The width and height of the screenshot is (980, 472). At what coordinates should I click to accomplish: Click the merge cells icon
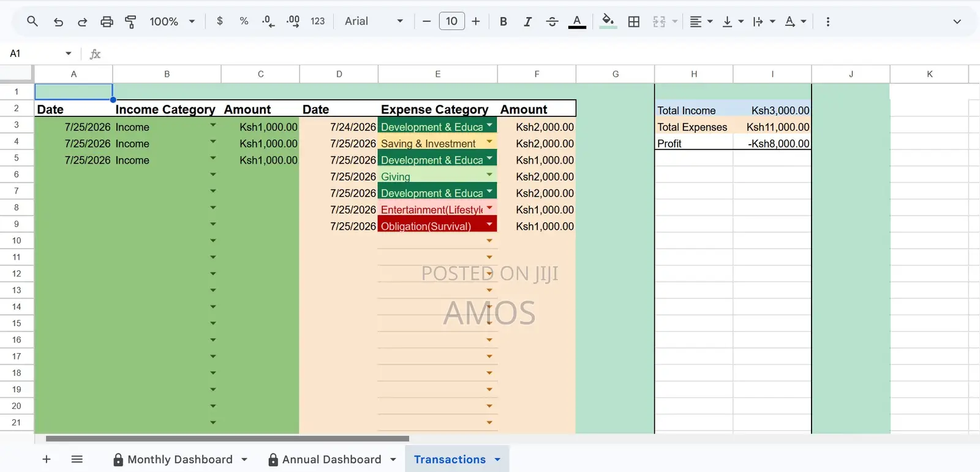click(x=659, y=21)
